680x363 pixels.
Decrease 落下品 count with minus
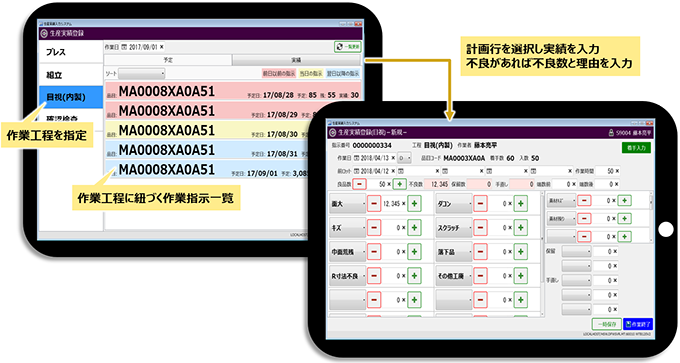pyautogui.click(x=480, y=252)
